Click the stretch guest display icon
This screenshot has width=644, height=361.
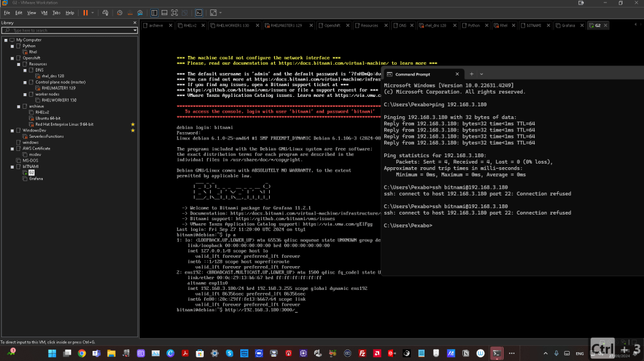point(213,13)
